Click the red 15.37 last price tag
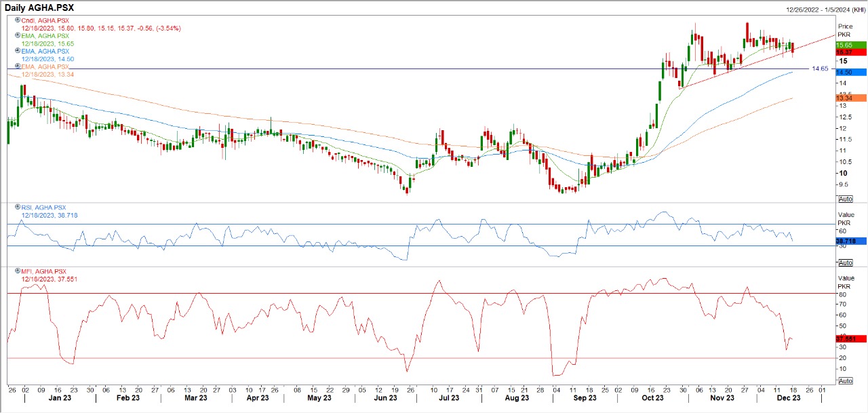Viewport: 868px width, 413px height. click(x=850, y=52)
